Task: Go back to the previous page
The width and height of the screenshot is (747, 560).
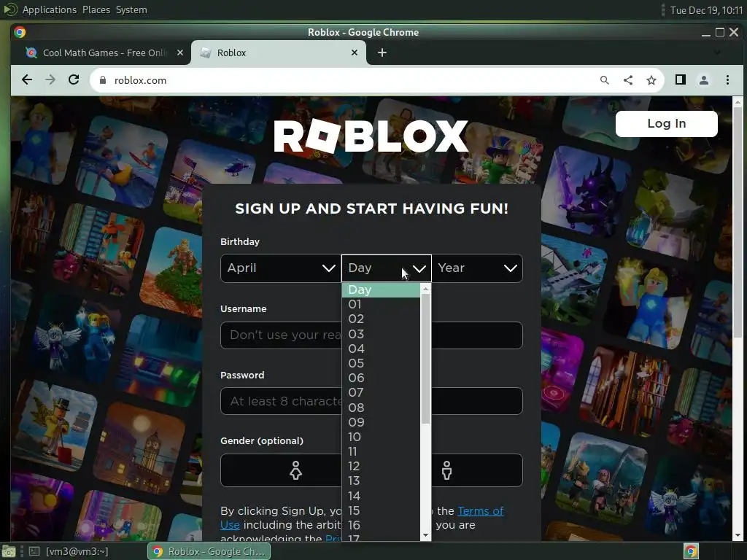Action: click(x=27, y=80)
